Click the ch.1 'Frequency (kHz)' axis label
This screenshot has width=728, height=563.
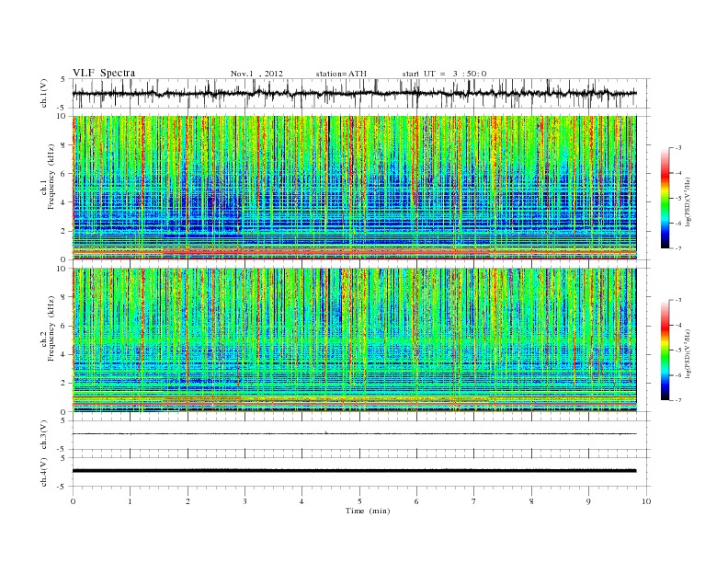click(x=51, y=177)
